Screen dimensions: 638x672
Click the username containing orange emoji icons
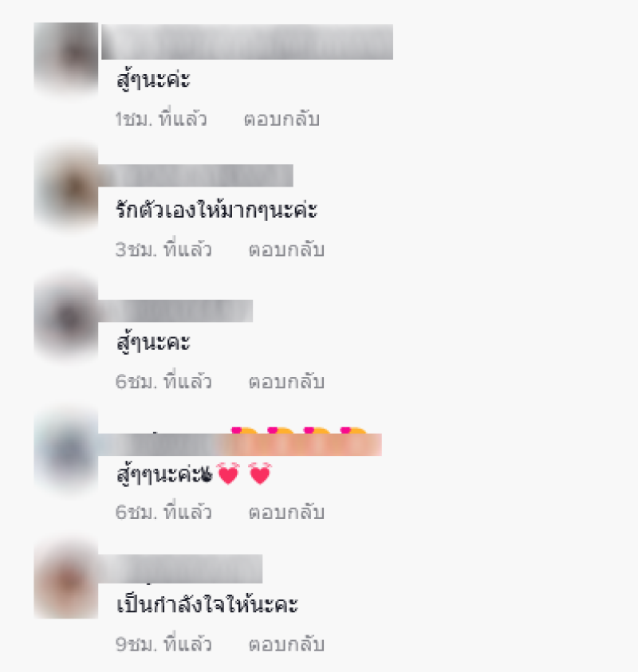click(x=240, y=442)
